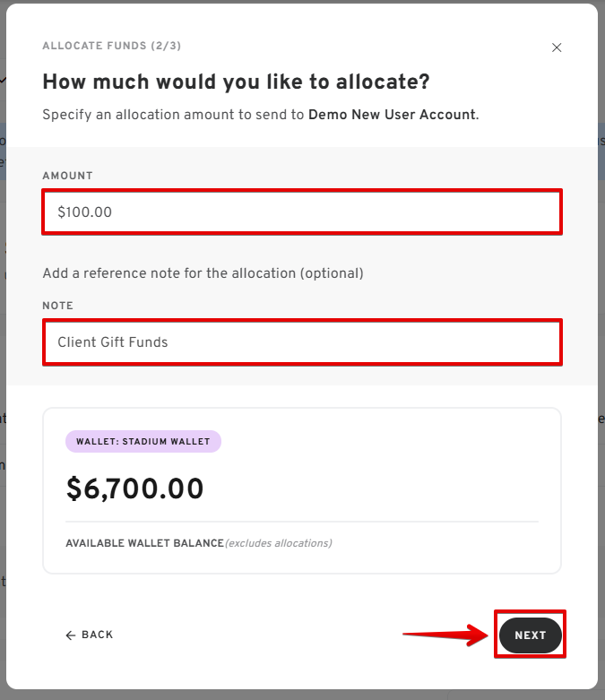Click the optional reference note instruction text
605x700 pixels.
203,273
